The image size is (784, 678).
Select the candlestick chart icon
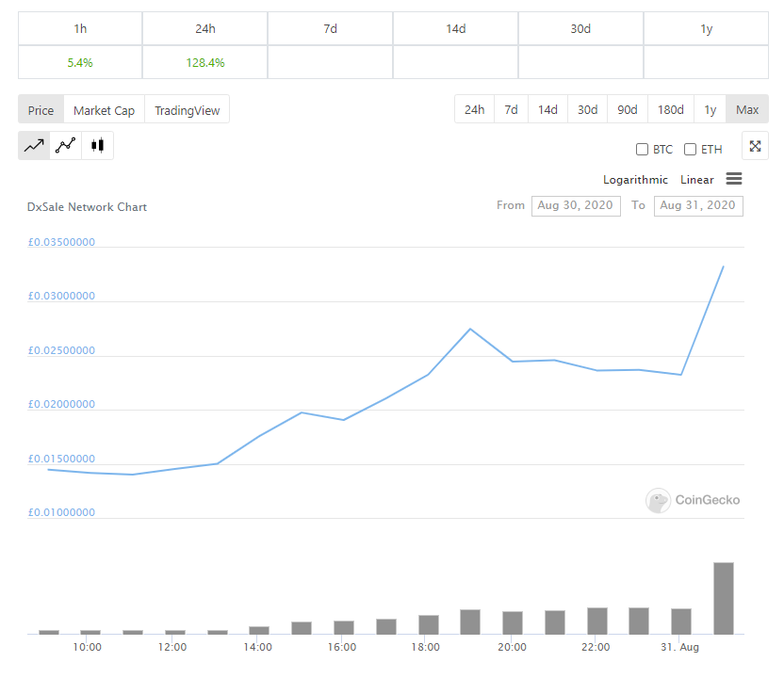tap(97, 146)
